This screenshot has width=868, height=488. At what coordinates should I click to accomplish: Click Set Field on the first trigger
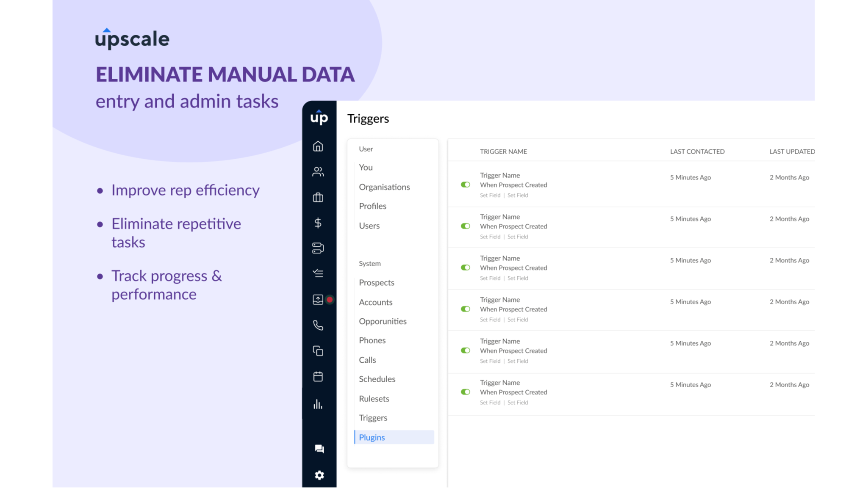tap(490, 195)
